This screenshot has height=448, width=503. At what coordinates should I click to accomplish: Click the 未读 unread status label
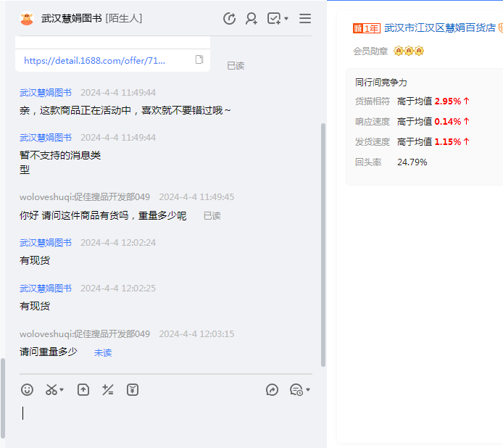[103, 353]
